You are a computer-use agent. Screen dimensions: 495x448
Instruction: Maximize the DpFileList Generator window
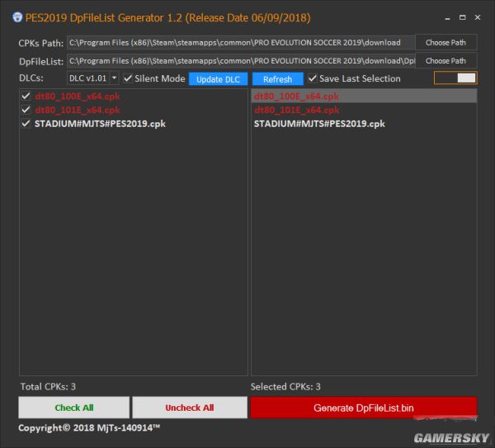(463, 17)
